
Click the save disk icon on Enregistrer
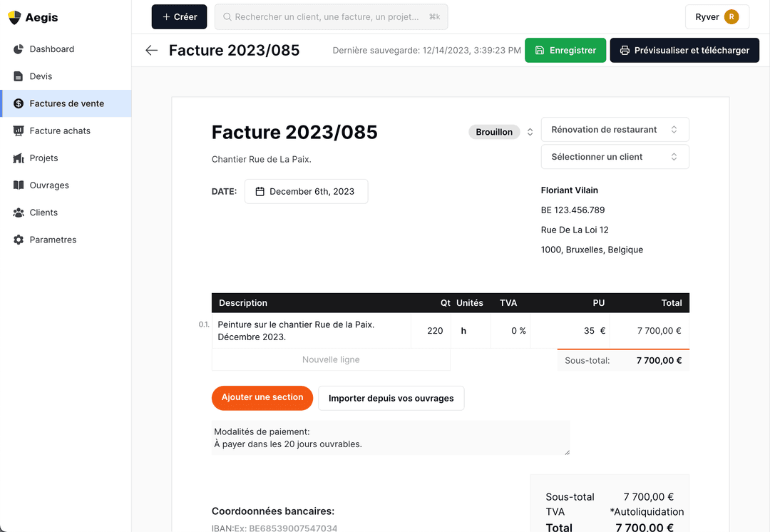click(539, 50)
